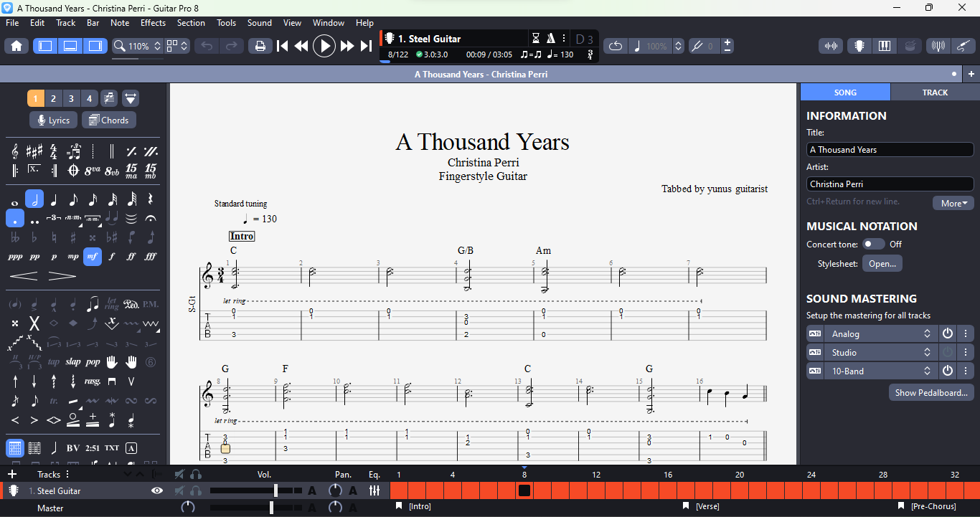Toggle power for Analog mastering effect
The height and width of the screenshot is (517, 980).
pos(948,333)
